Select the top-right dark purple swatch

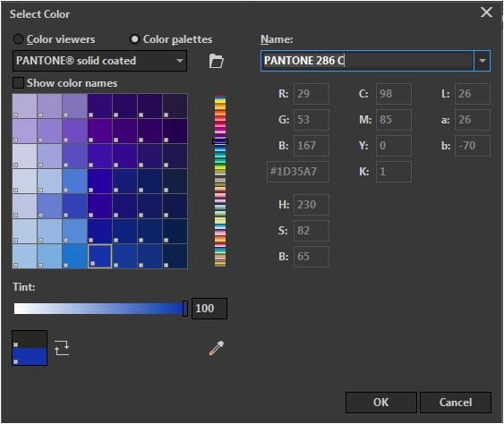tap(175, 106)
